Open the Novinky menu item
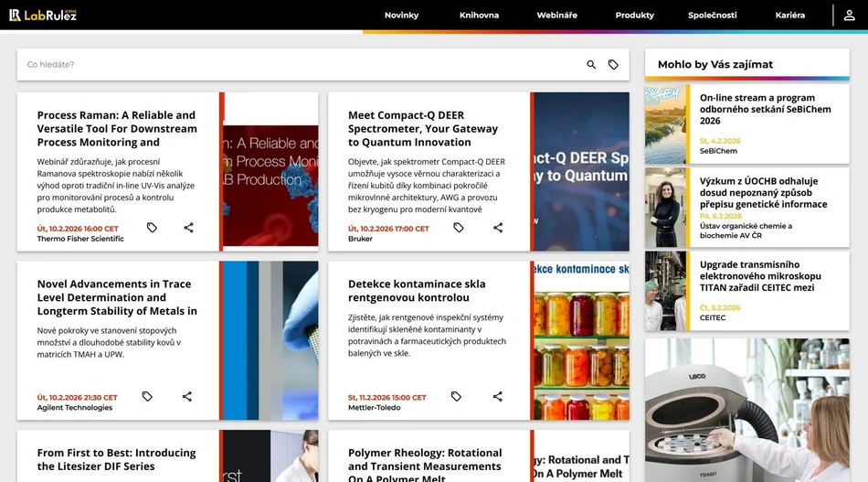The image size is (868, 482). pos(401,16)
